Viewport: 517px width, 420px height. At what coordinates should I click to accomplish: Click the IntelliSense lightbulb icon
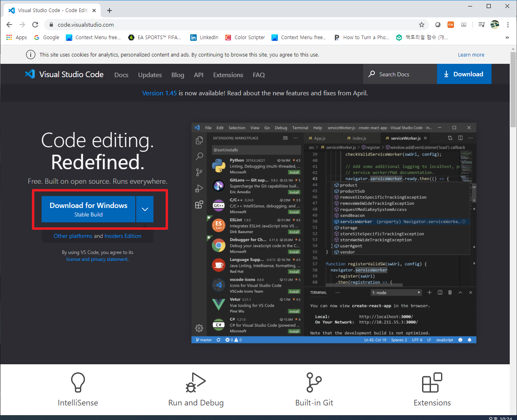[78, 382]
